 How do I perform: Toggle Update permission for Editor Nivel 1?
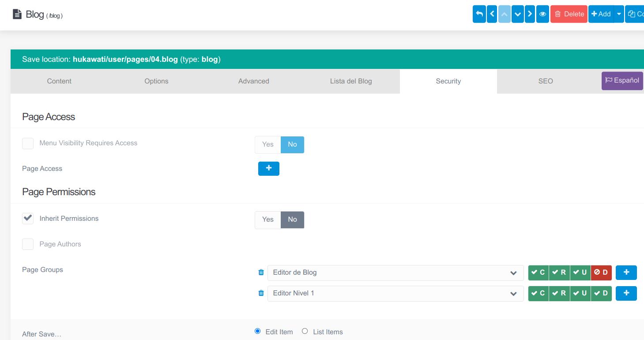pyautogui.click(x=580, y=293)
